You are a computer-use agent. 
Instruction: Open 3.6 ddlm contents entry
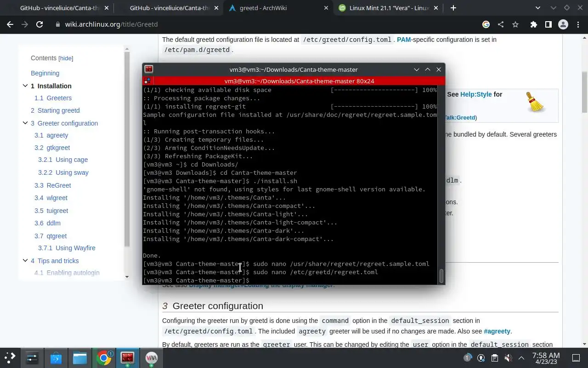pos(47,223)
